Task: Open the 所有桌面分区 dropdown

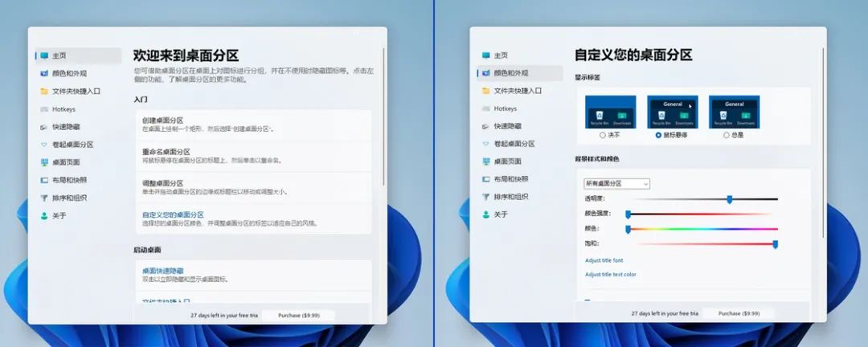Action: coord(616,184)
